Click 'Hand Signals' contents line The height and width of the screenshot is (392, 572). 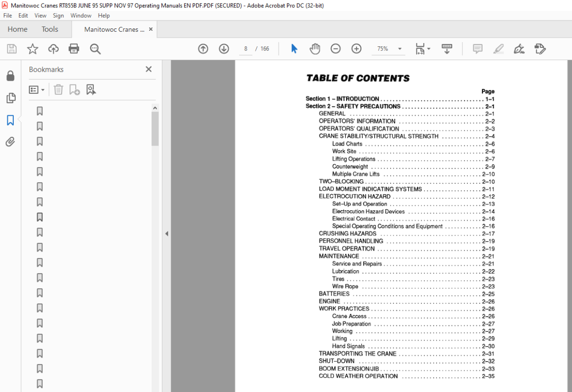[413, 347]
